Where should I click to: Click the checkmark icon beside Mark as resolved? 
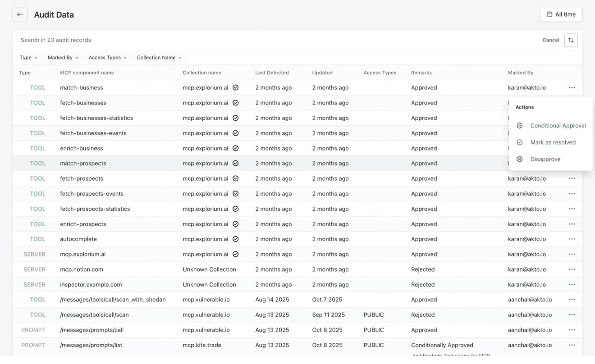(x=520, y=142)
